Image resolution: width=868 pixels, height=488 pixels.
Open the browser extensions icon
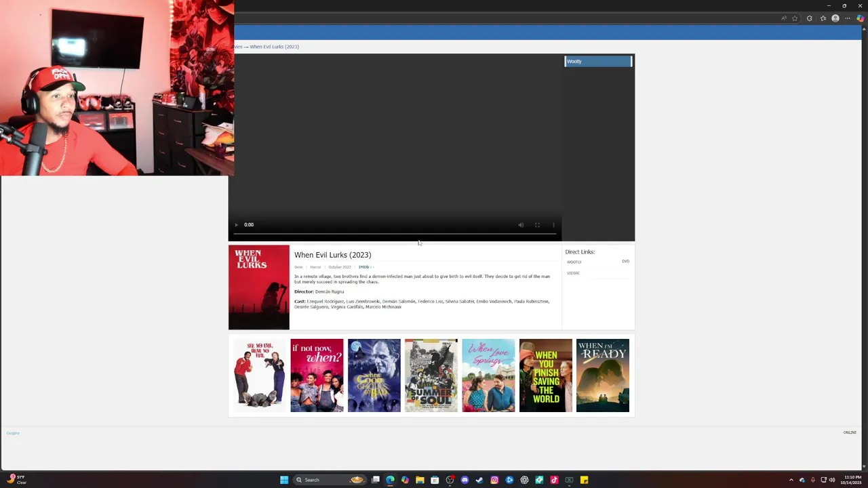809,18
